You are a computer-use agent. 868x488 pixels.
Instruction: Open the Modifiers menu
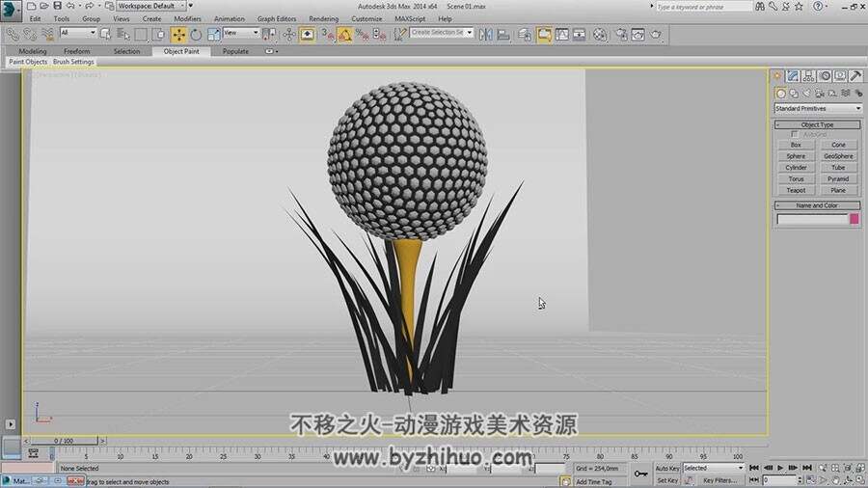(x=187, y=19)
